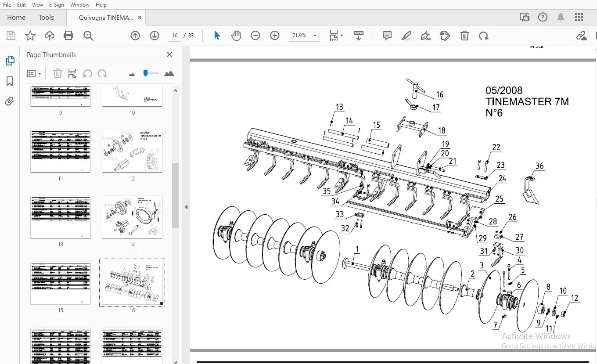This screenshot has height=364, width=597.
Task: Click the page number input field
Action: pos(175,36)
